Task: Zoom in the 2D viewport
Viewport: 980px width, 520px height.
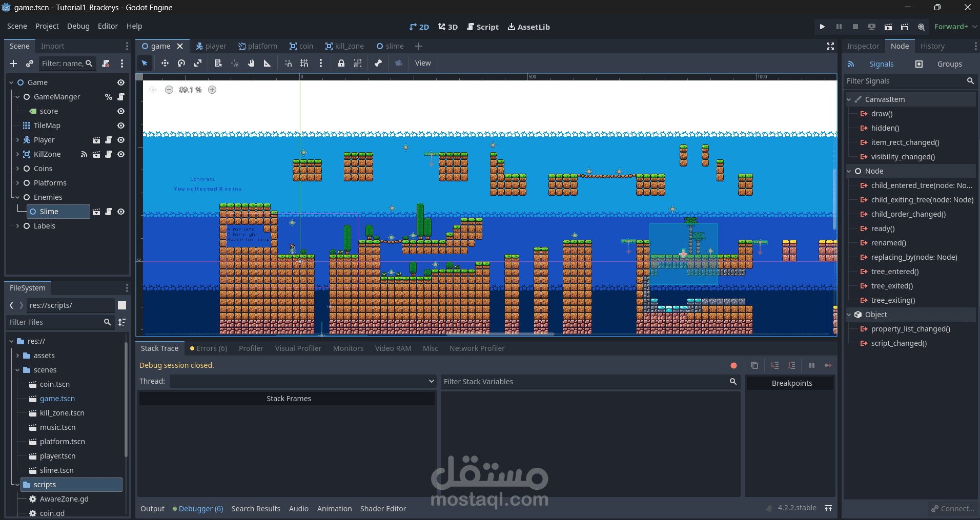Action: click(x=212, y=90)
